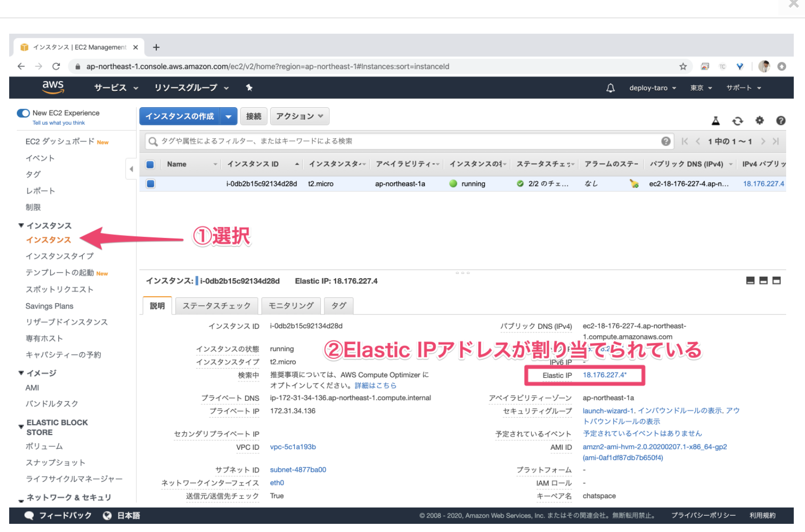Open the help question mark icon in toolbar
Screen dimensions: 805x532
pos(780,120)
